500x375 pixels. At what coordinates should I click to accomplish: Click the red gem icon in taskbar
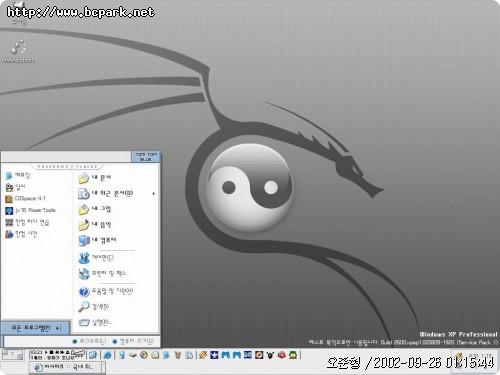coord(282,355)
